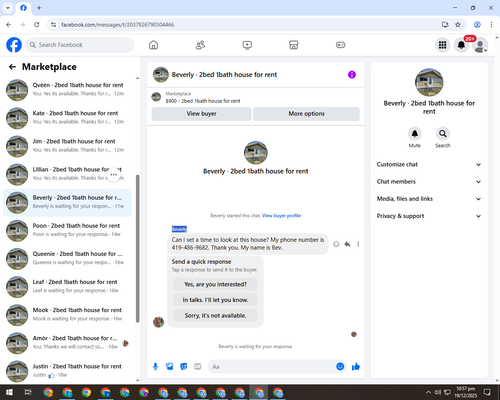Reload the page in browser toolbar
The image size is (500, 400).
tap(37, 25)
